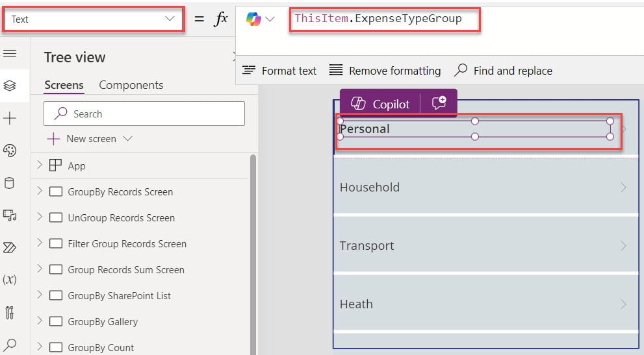The width and height of the screenshot is (644, 355).
Task: Click the Heath row arrow icon
Action: (x=623, y=304)
